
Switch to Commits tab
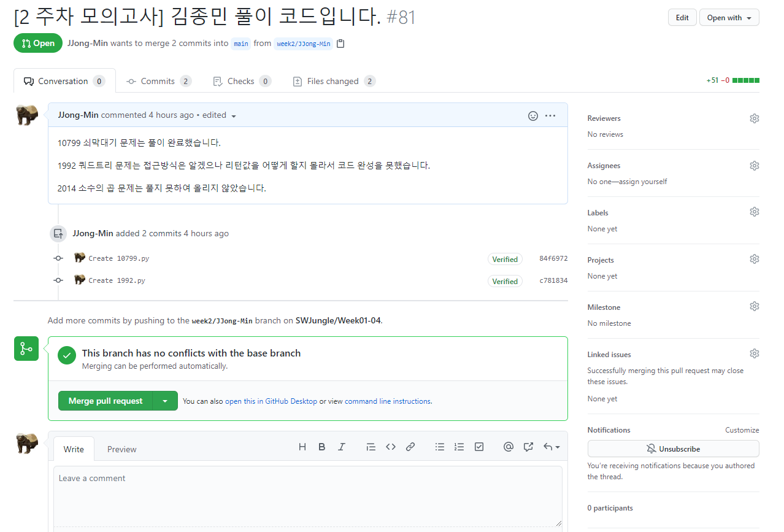coord(159,81)
